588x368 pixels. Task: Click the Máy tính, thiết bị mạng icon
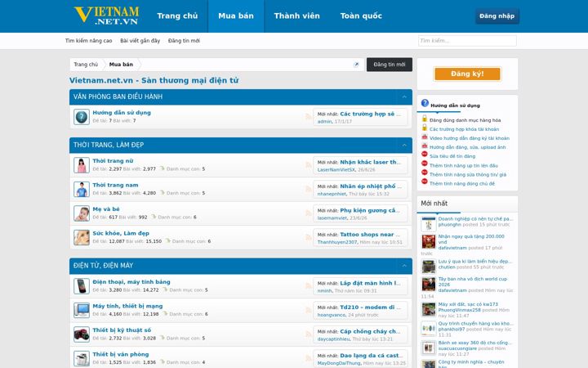tap(82, 310)
